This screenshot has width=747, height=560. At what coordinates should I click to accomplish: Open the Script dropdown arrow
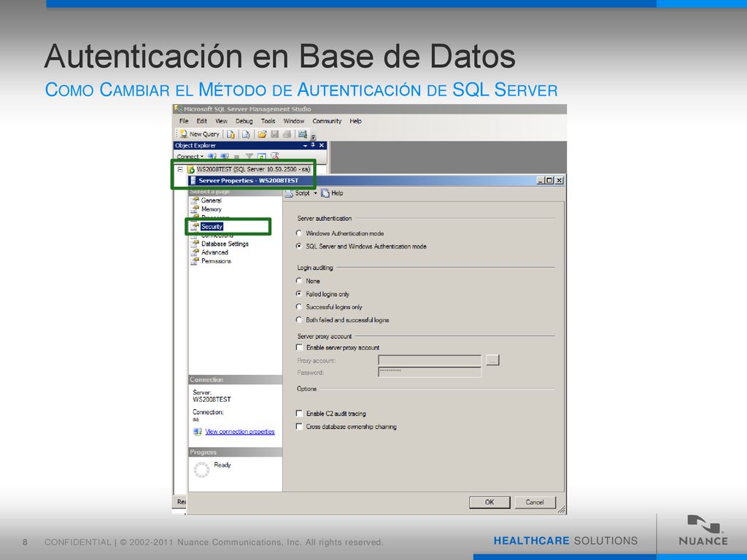315,192
